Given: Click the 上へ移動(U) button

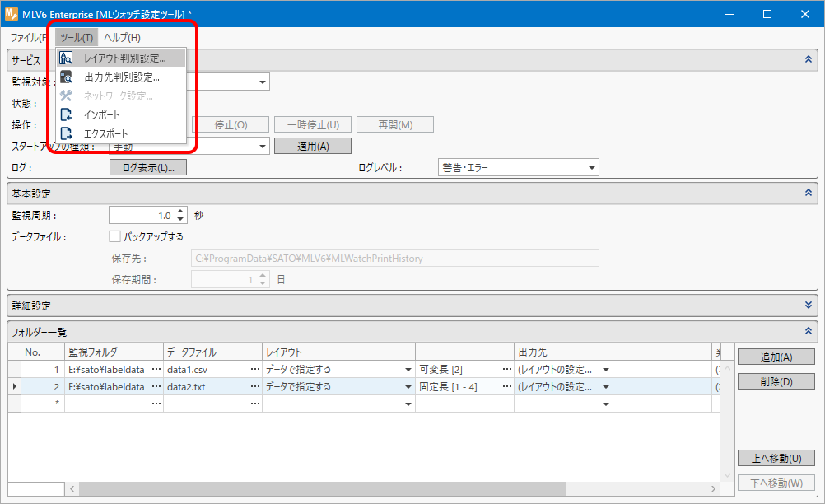Looking at the screenshot, I should pos(776,458).
